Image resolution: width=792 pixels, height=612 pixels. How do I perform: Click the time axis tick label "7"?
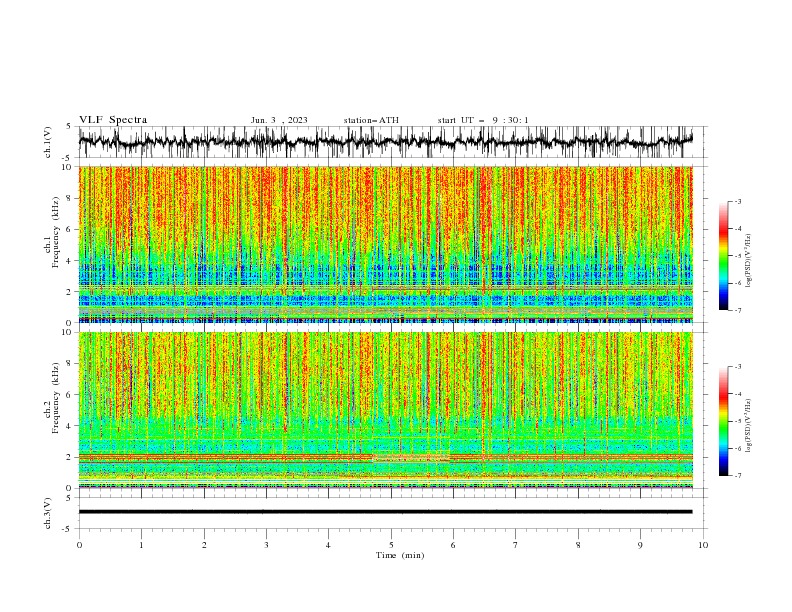(x=516, y=545)
